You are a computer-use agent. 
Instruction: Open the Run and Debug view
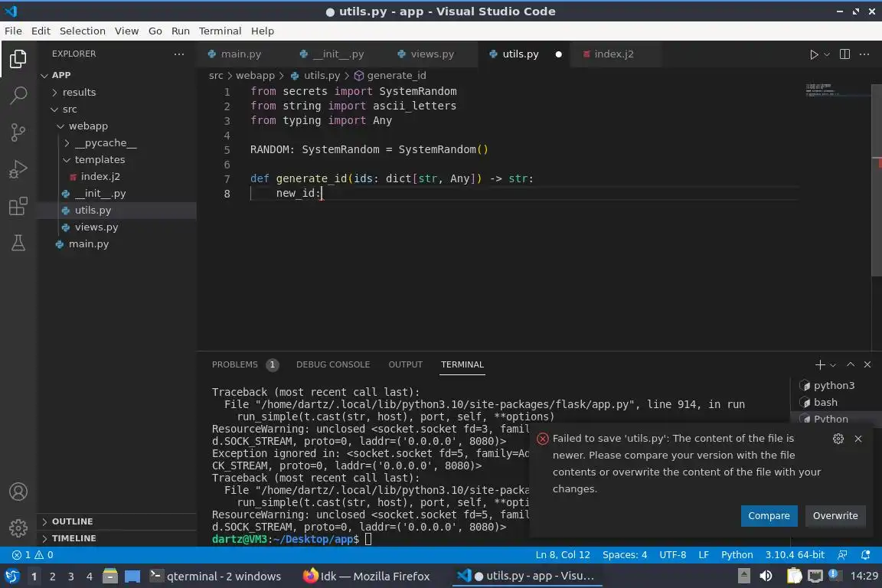pyautogui.click(x=18, y=169)
